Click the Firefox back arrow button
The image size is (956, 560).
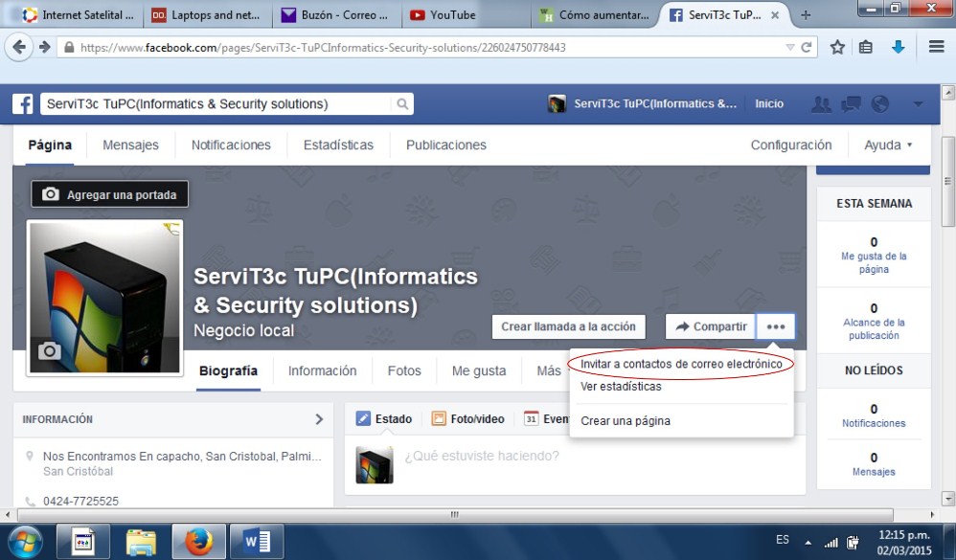point(19,47)
